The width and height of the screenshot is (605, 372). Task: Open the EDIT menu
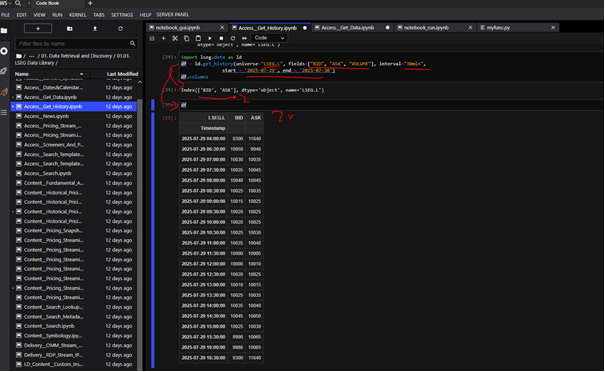[22, 15]
